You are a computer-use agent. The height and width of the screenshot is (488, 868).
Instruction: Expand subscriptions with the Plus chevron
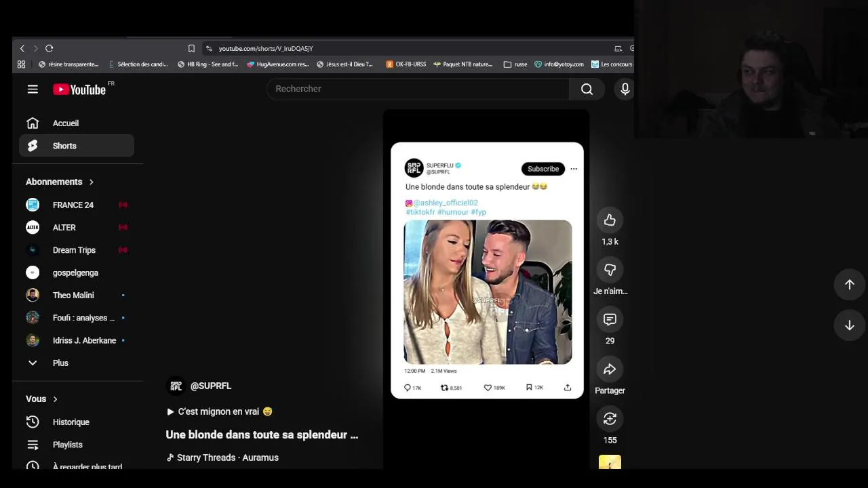[x=32, y=363]
